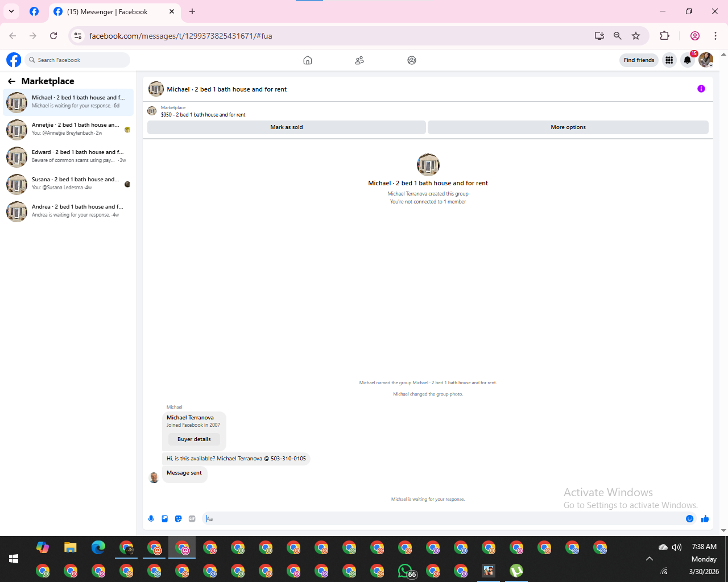Image resolution: width=728 pixels, height=582 pixels.
Task: Open the Friends icon in top navigation
Action: 359,60
